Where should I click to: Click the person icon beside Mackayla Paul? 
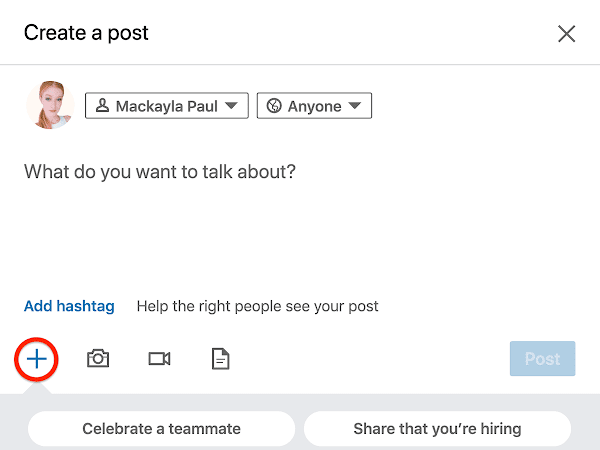pyautogui.click(x=102, y=106)
